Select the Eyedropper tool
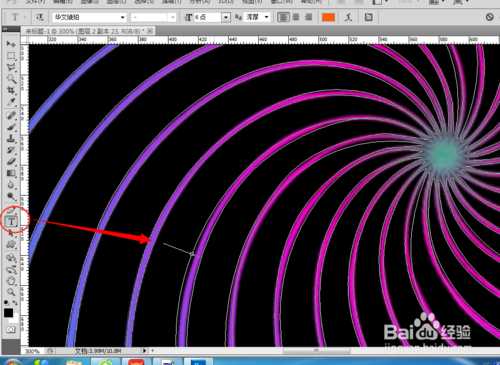This screenshot has height=365, width=500. (x=11, y=101)
